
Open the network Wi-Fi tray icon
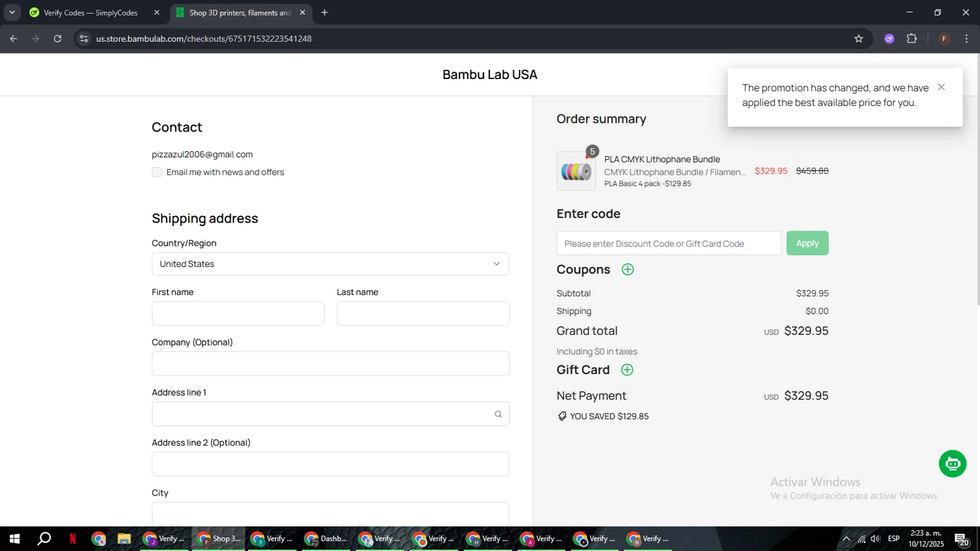point(862,539)
